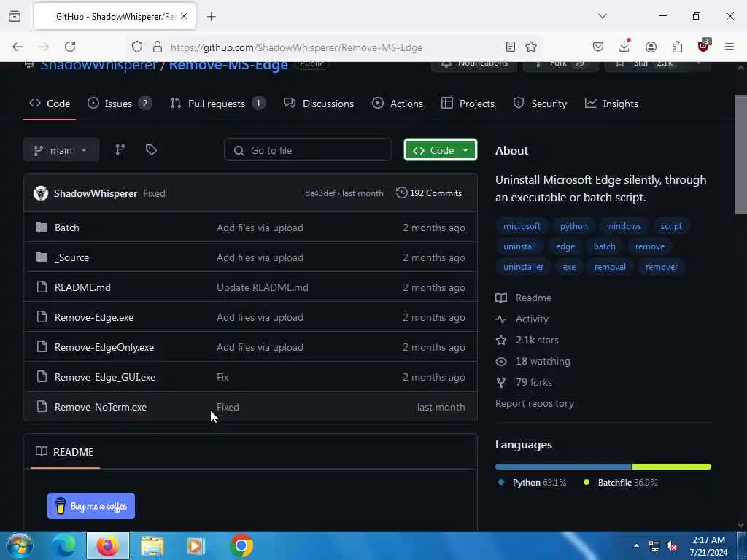The width and height of the screenshot is (747, 560).
Task: Open the uBlock Origin extension icon
Action: click(704, 46)
